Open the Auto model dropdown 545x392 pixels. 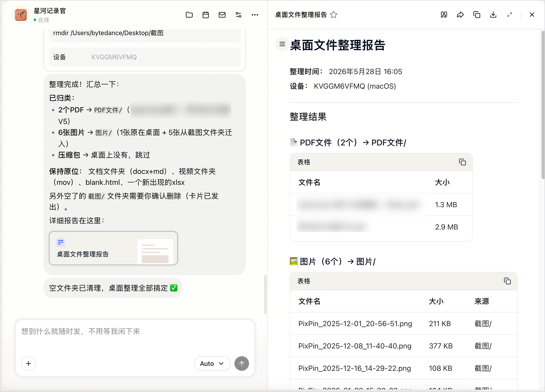tap(212, 364)
